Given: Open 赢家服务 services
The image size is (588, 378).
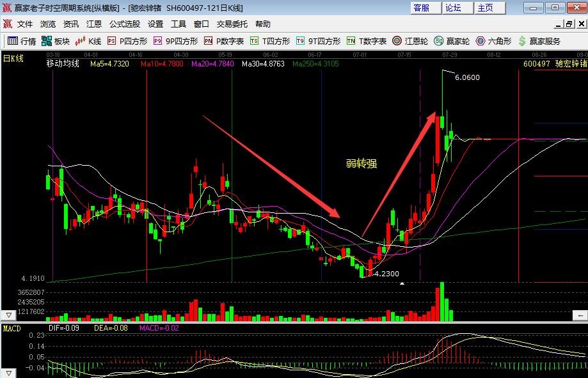Looking at the screenshot, I should pyautogui.click(x=539, y=41).
